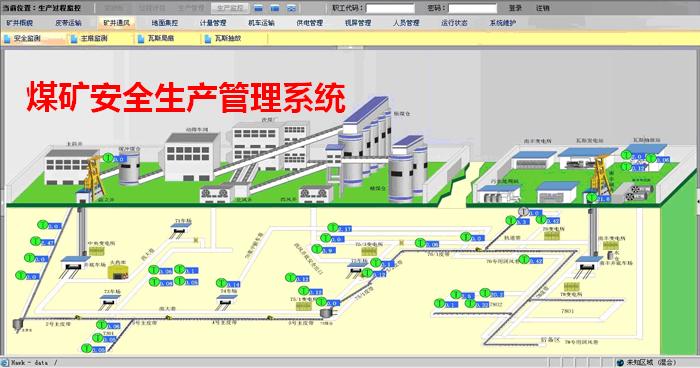Click the 注销 logout button
Viewport: 700px width, 368px height.
(x=543, y=8)
